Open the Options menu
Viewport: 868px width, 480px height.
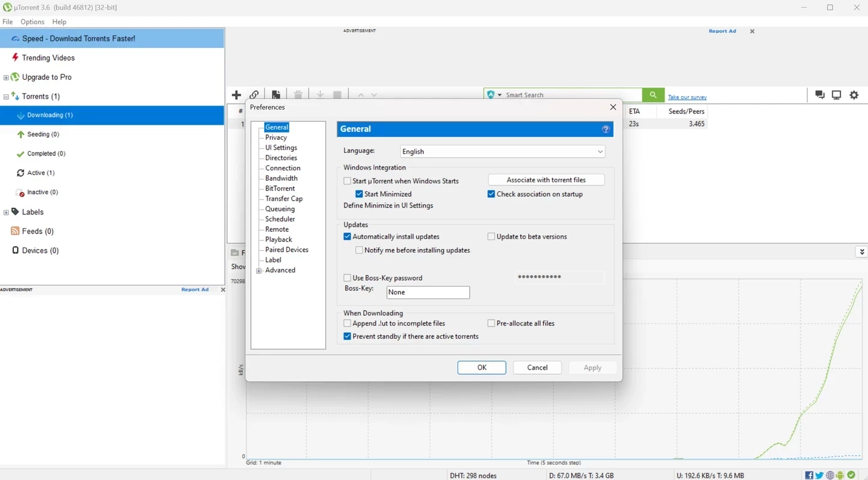pos(32,22)
